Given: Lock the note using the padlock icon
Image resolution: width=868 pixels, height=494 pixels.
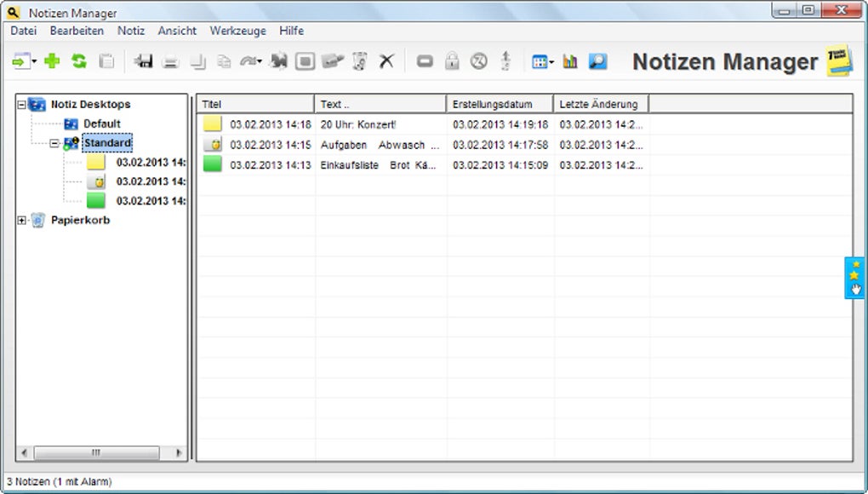Looking at the screenshot, I should coord(452,60).
